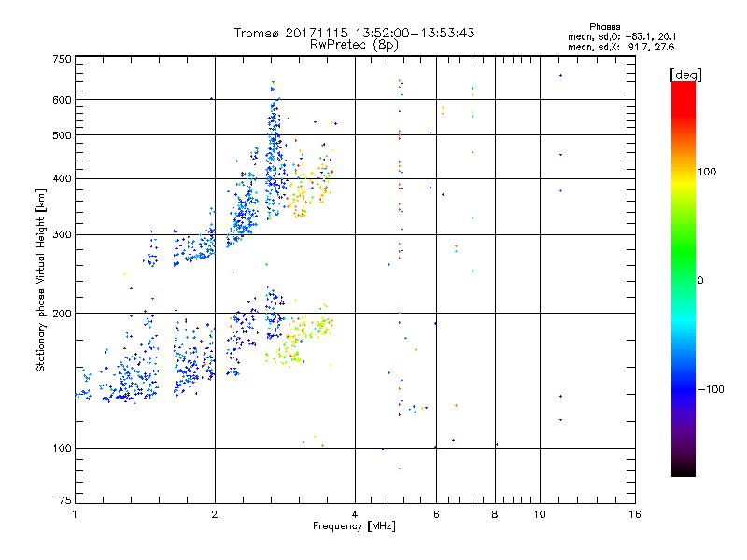Click the x-axis '4' tick label
This screenshot has height=560, width=747.
point(355,514)
